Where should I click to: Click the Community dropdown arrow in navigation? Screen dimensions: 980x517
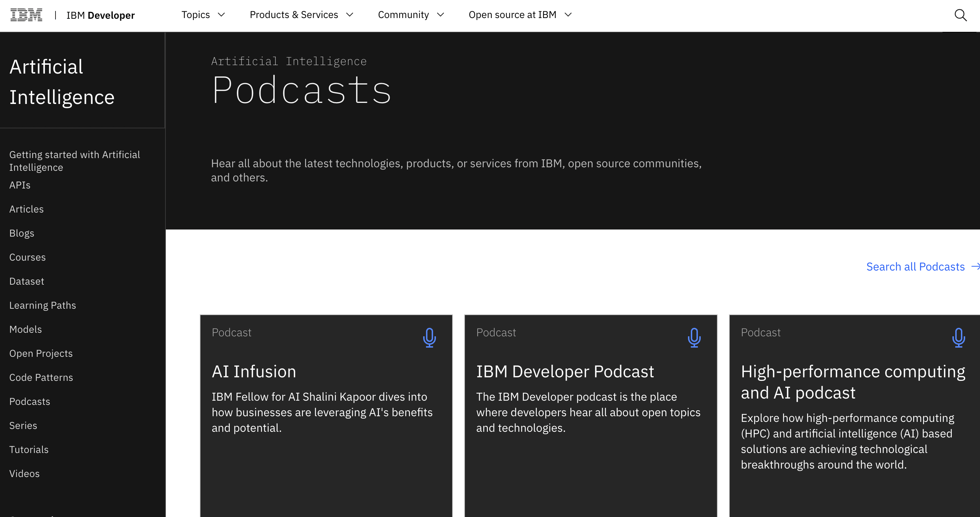441,15
